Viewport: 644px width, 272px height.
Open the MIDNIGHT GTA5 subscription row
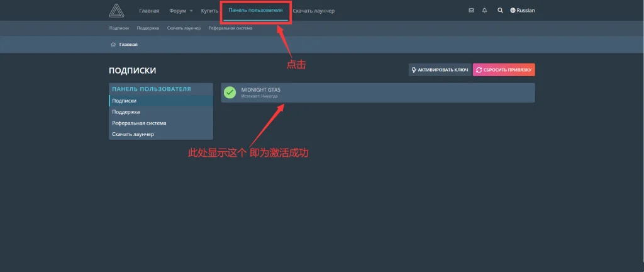pyautogui.click(x=377, y=93)
